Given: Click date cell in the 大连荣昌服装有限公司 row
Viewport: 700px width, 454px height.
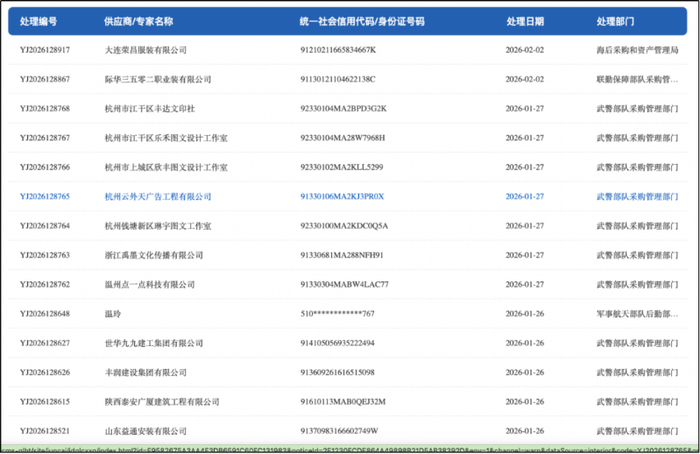Looking at the screenshot, I should 525,50.
